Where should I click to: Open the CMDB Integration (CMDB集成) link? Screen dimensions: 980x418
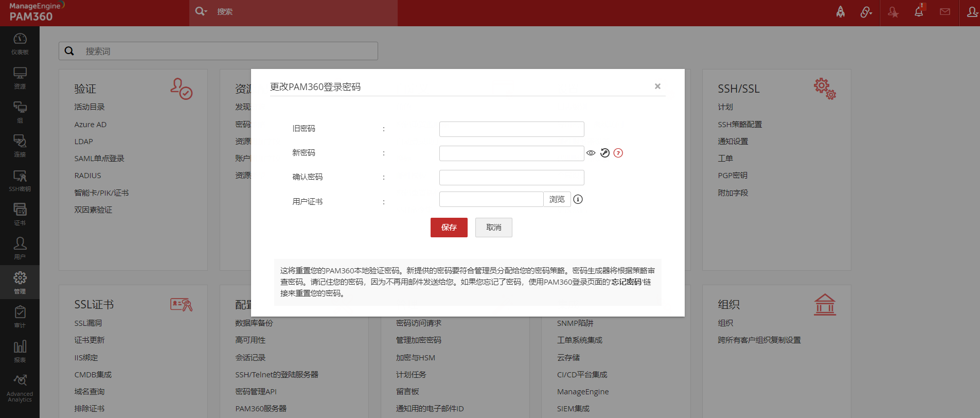click(x=93, y=375)
